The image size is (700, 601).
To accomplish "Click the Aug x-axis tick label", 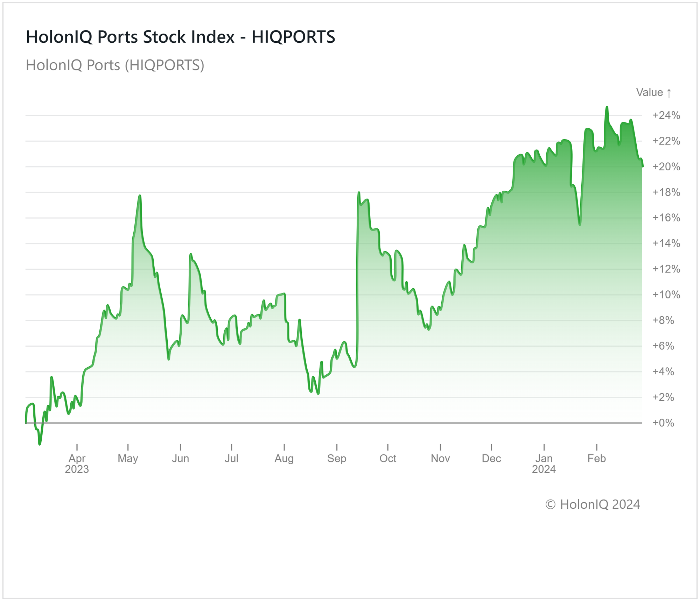I will 284,458.
